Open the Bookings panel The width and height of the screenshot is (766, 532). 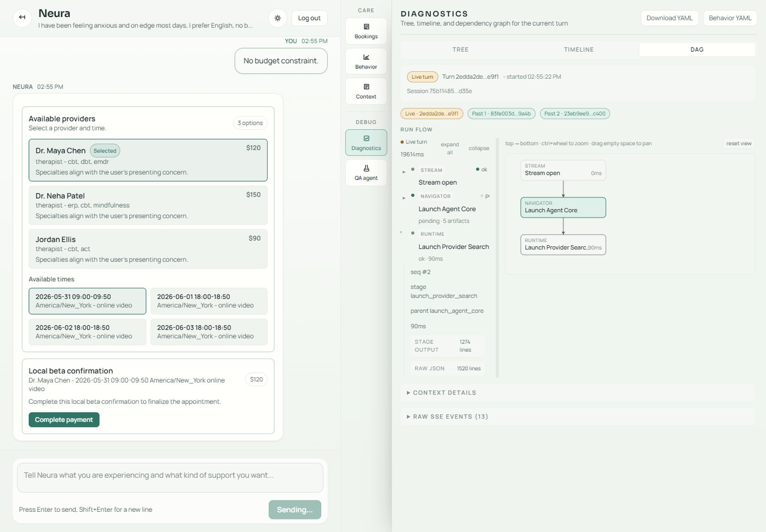tap(366, 31)
